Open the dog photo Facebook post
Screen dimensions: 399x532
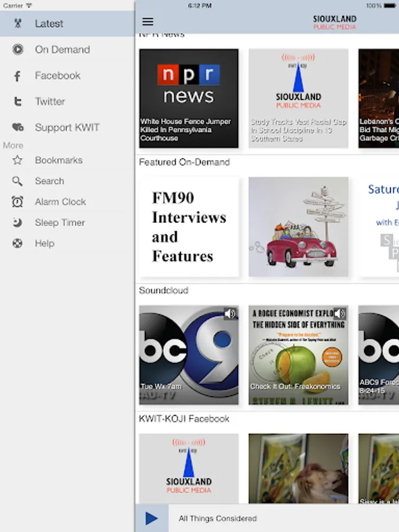[x=299, y=468]
